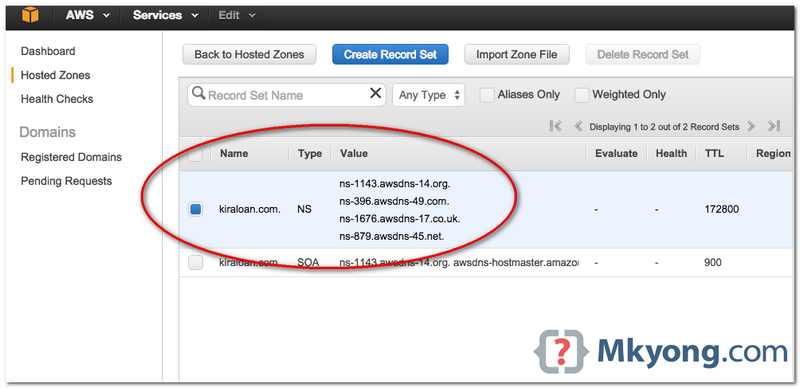This screenshot has width=800, height=388.
Task: Click into the Record Set Name field
Action: [x=286, y=95]
